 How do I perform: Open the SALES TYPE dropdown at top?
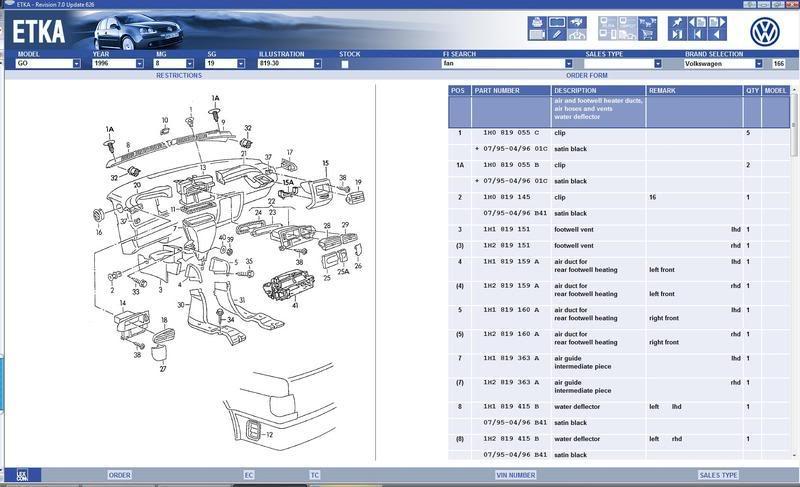tap(658, 64)
